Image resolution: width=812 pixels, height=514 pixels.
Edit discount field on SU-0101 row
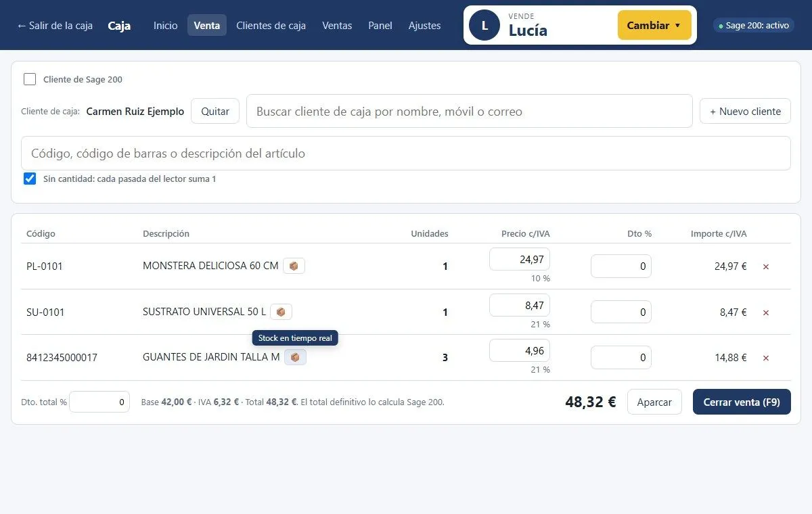[x=621, y=312]
